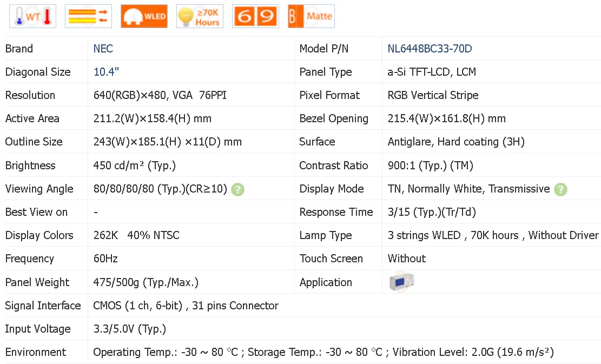Select lamp type "3 strings WLED" value
The image size is (601, 364).
[424, 235]
